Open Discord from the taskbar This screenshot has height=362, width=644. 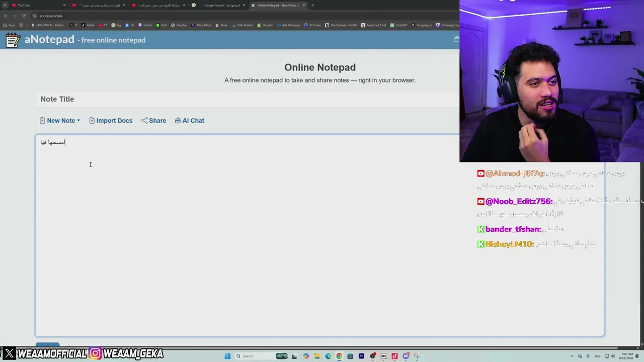click(x=406, y=356)
